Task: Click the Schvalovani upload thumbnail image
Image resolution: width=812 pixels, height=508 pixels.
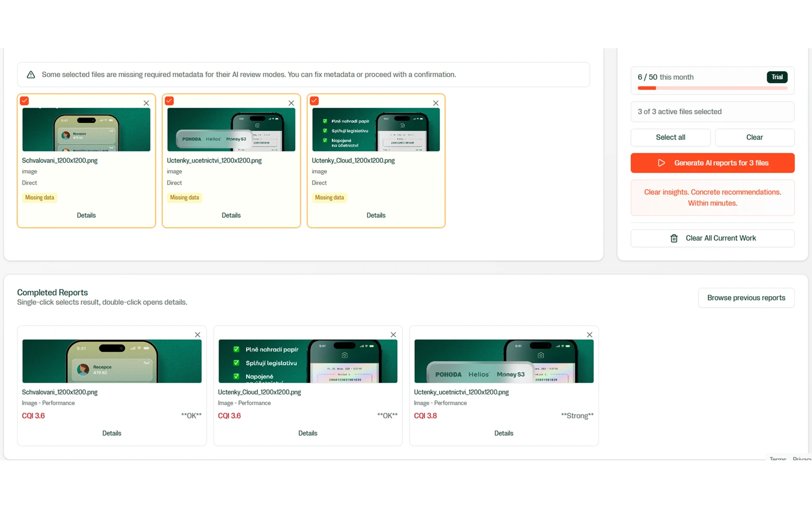Action: point(86,130)
